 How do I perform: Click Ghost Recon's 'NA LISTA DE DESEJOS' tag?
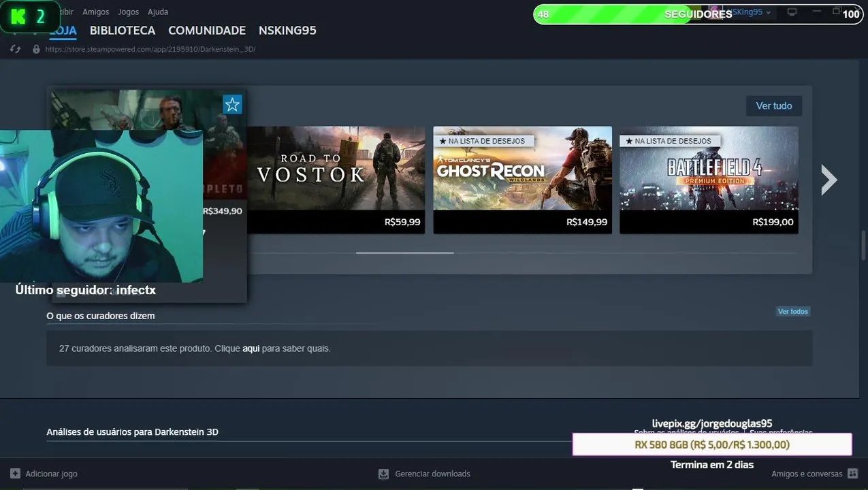[483, 141]
